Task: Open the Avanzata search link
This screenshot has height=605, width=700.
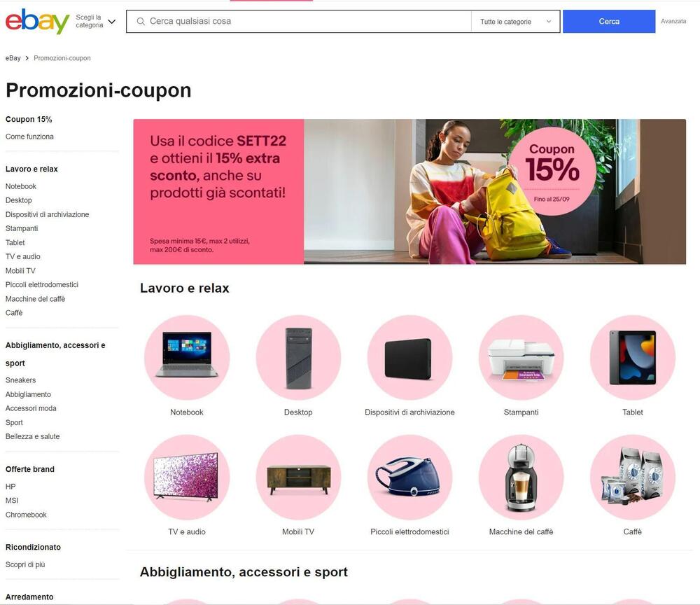Action: tap(673, 21)
